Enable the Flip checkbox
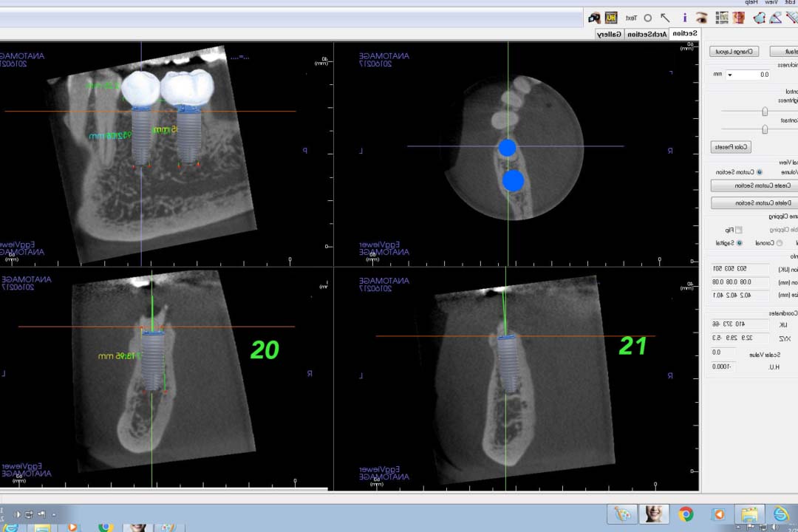 pos(738,230)
